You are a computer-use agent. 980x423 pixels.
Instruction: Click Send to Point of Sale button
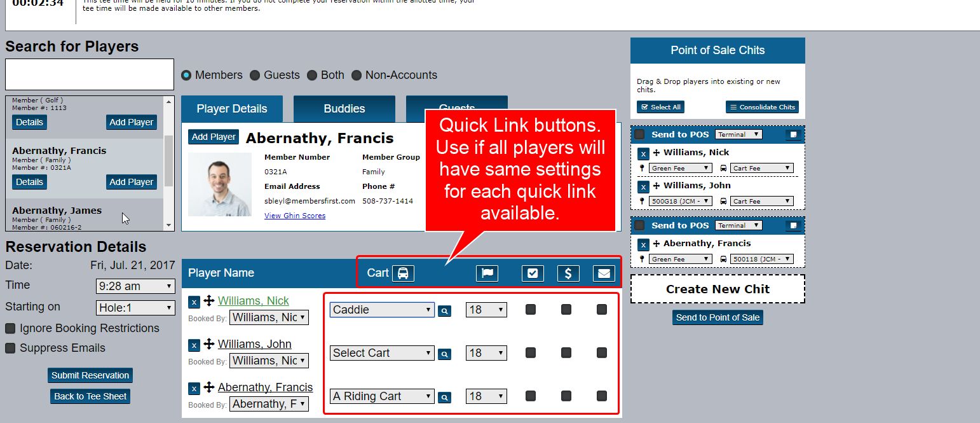[718, 317]
